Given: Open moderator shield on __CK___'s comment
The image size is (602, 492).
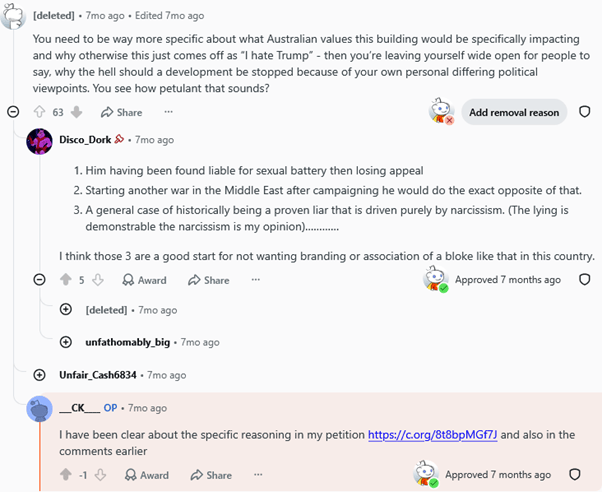Looking at the screenshot, I should 574,475.
